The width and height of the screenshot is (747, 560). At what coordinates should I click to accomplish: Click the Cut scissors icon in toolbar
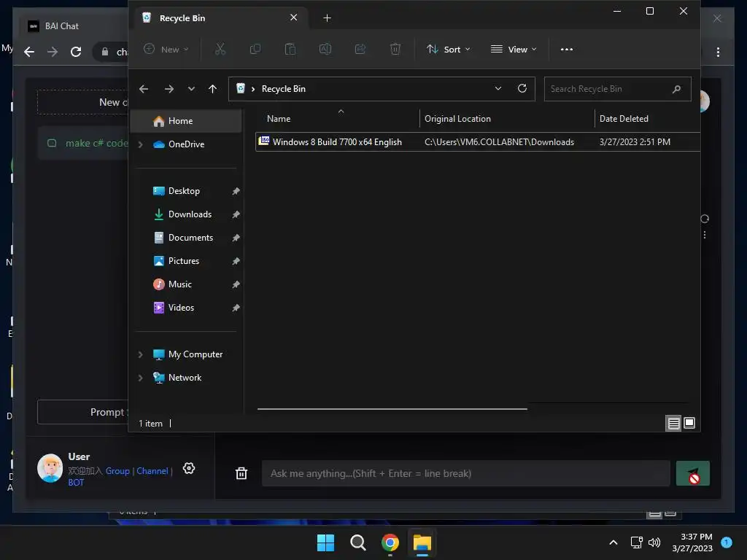coord(220,49)
